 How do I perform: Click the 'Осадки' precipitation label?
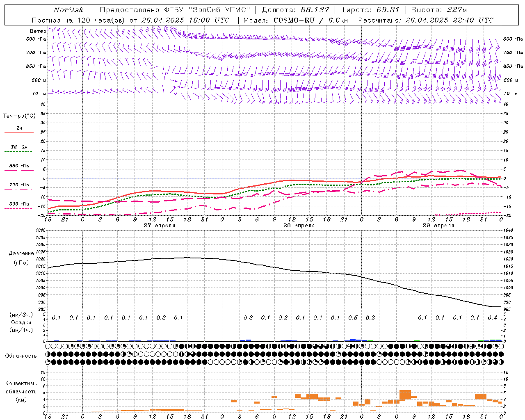pyautogui.click(x=21, y=322)
